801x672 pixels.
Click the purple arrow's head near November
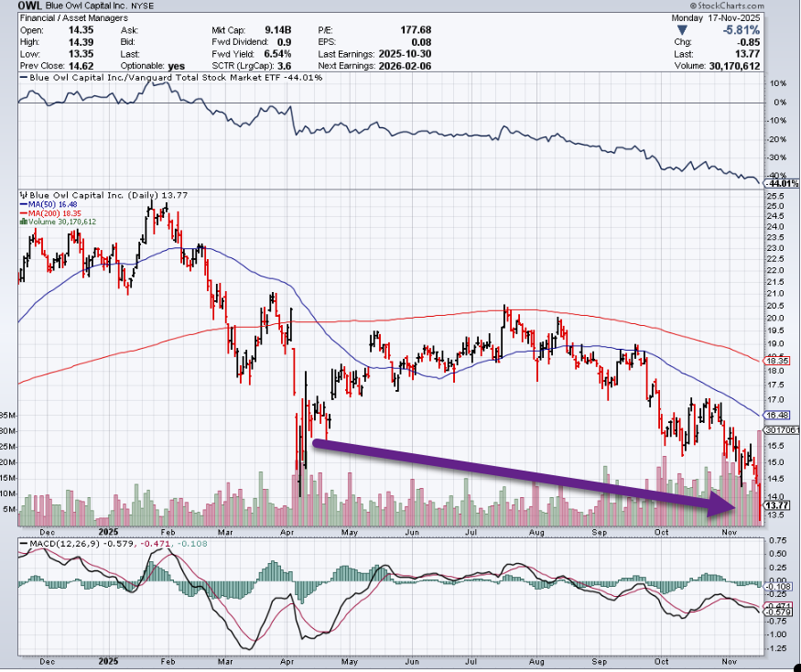(736, 504)
